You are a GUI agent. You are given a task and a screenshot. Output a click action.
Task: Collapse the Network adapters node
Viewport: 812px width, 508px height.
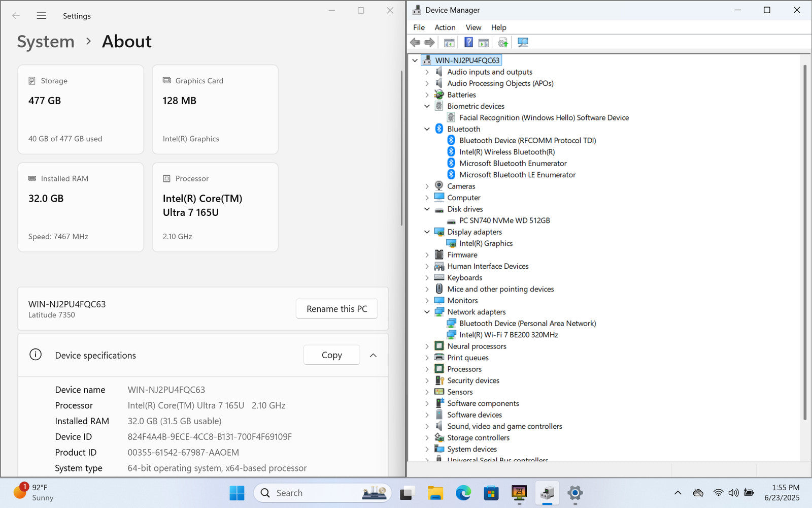click(427, 312)
